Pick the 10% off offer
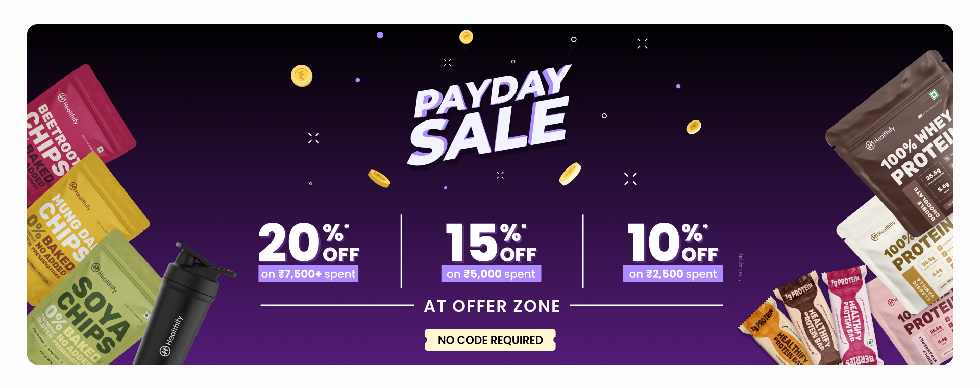This screenshot has width=980, height=388. (x=672, y=243)
